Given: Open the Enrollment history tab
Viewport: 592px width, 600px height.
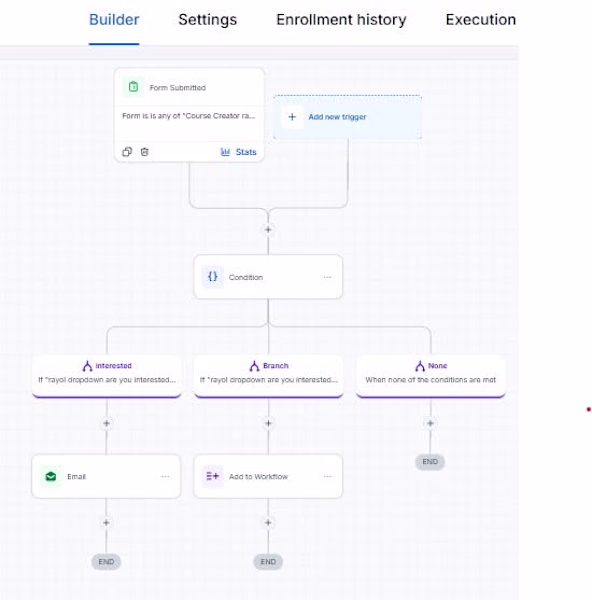Looking at the screenshot, I should tap(341, 20).
